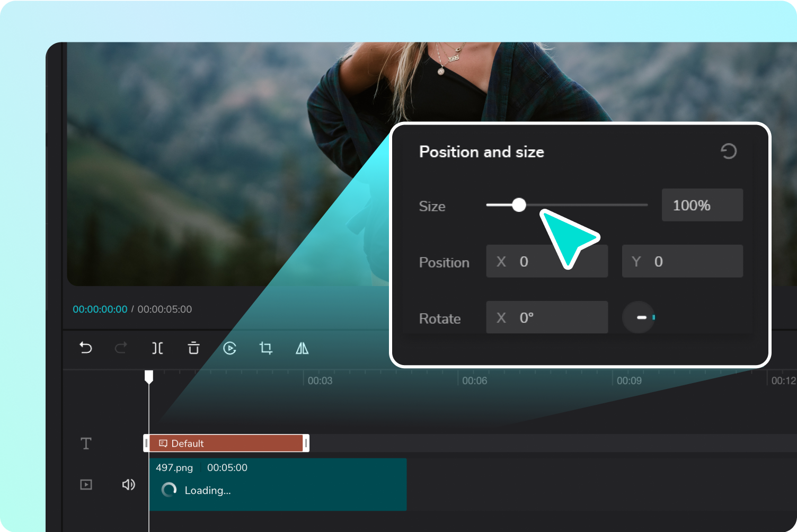The width and height of the screenshot is (797, 532).
Task: Click the rotation dial knob
Action: [639, 317]
